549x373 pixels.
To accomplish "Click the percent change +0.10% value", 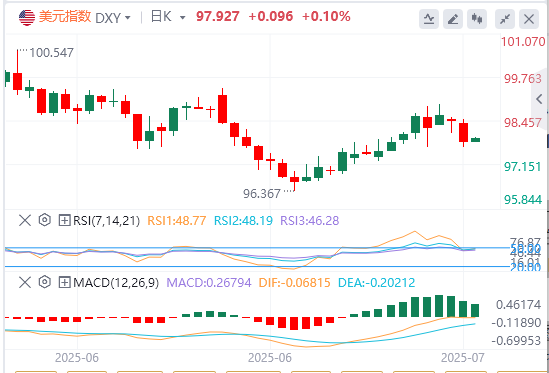I will 326,16.
